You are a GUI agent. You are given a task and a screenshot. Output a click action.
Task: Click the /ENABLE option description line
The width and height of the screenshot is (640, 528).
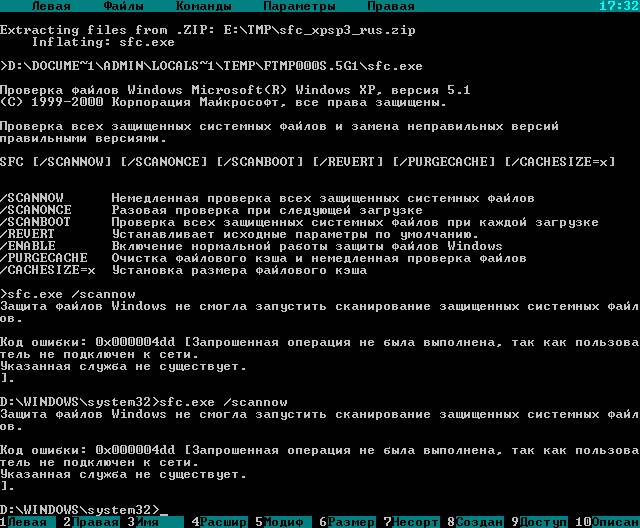click(x=251, y=246)
